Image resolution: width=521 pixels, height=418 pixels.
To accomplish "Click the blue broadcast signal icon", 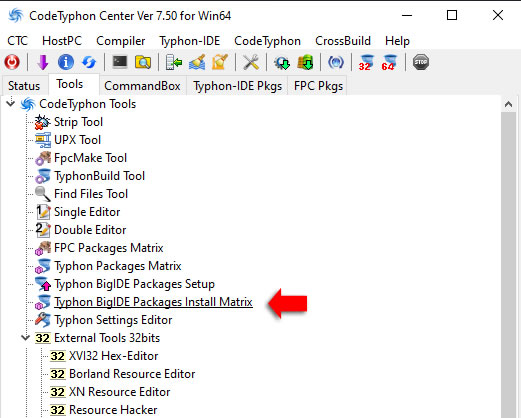I will tap(336, 62).
